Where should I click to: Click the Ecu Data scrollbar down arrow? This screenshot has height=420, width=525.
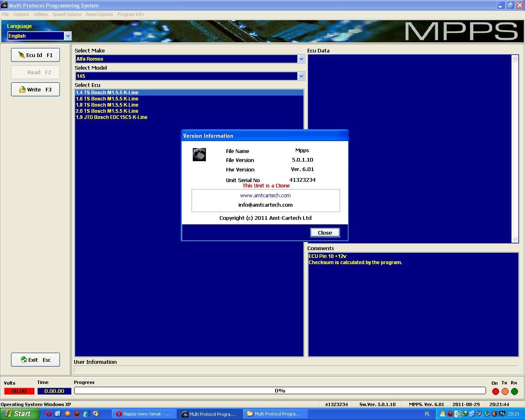[x=515, y=240]
